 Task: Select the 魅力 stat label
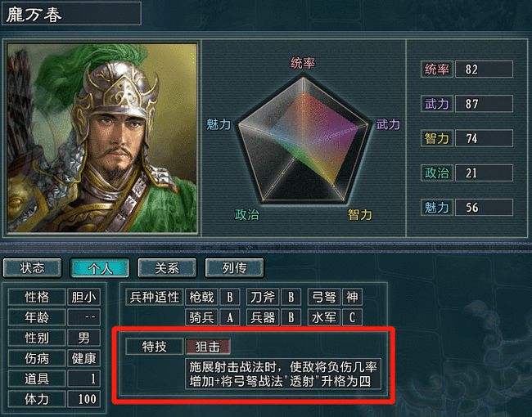pyautogui.click(x=437, y=208)
